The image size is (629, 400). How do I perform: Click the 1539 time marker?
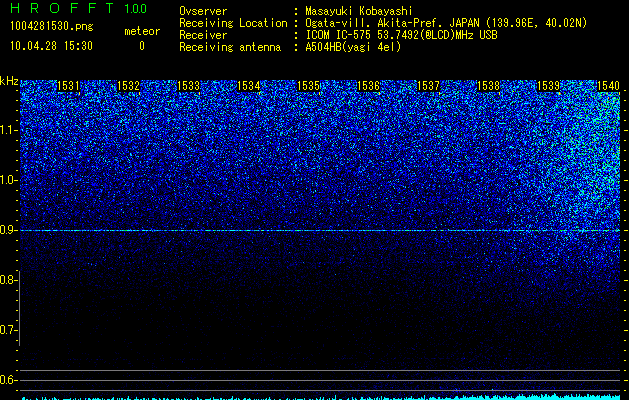(x=548, y=86)
